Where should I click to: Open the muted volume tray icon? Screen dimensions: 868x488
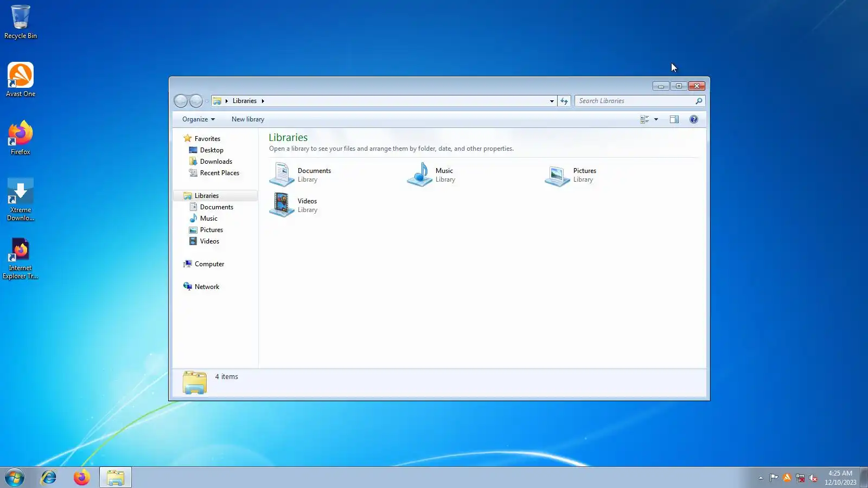[x=813, y=478]
